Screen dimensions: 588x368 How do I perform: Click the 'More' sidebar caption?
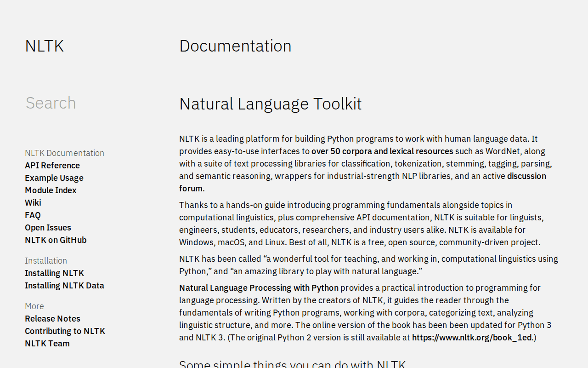34,306
